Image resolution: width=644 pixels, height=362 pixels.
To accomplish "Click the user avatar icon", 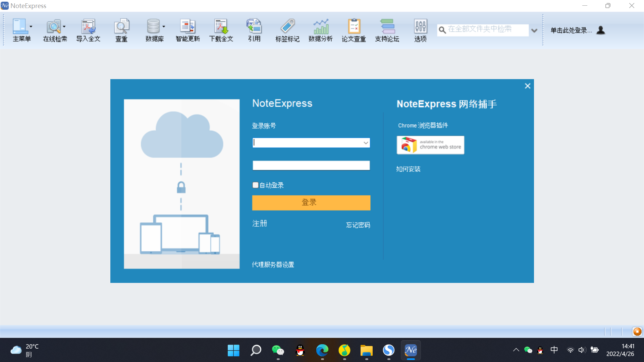I will tap(601, 30).
